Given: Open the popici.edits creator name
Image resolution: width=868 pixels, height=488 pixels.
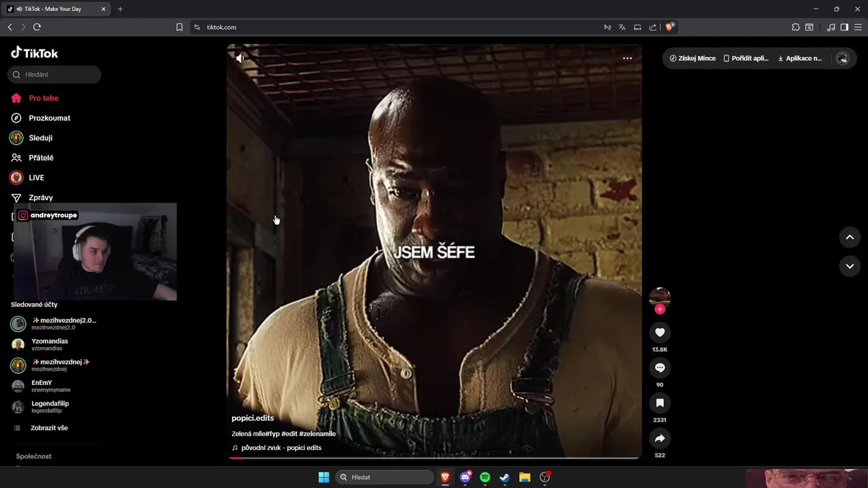Looking at the screenshot, I should 253,418.
